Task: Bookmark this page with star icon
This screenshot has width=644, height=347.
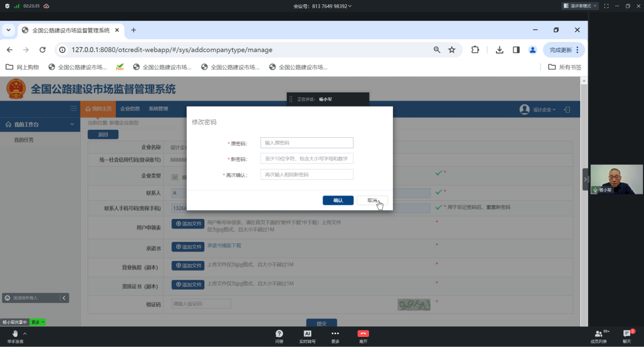Action: pos(452,50)
